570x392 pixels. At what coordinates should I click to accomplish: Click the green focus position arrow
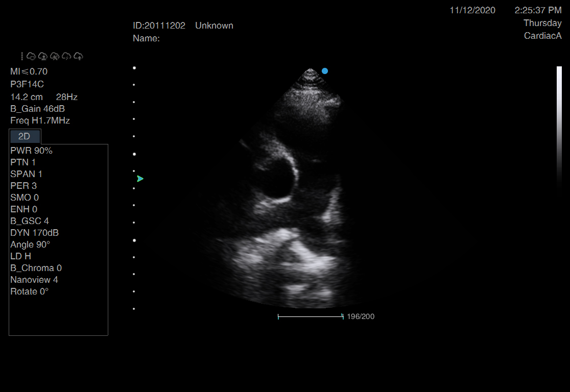140,179
